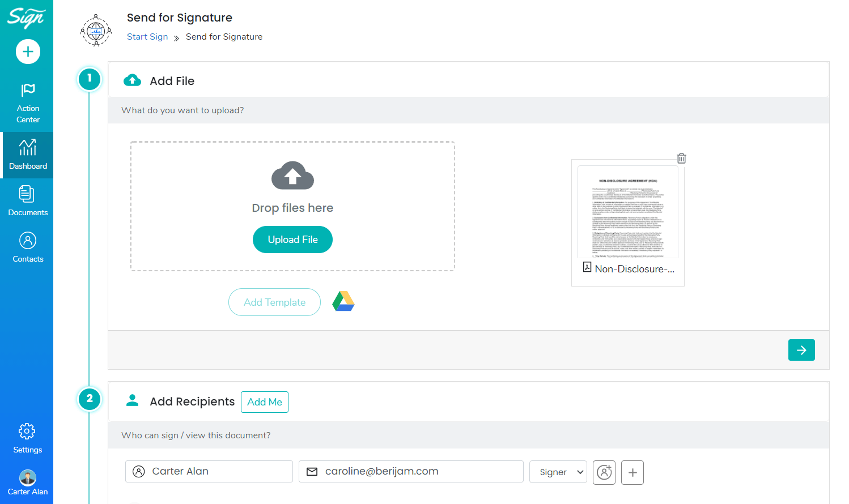849x504 pixels.
Task: Choose recipient from contacts icon
Action: point(604,472)
